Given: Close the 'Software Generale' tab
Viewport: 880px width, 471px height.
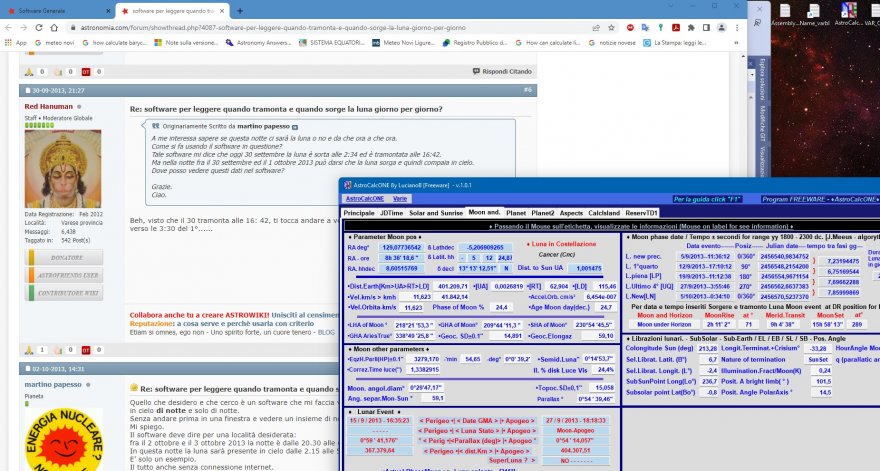Looking at the screenshot, I should [x=108, y=11].
